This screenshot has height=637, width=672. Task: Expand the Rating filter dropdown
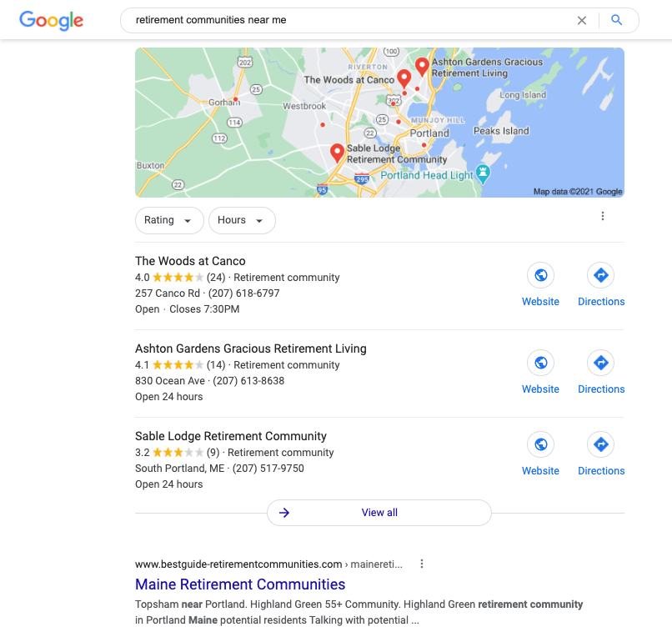[169, 220]
